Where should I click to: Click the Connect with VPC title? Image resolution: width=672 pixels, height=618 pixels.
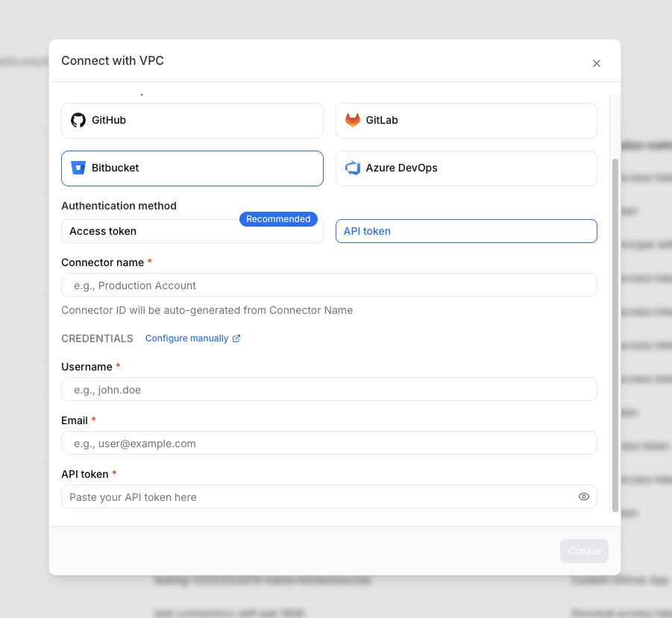click(113, 61)
